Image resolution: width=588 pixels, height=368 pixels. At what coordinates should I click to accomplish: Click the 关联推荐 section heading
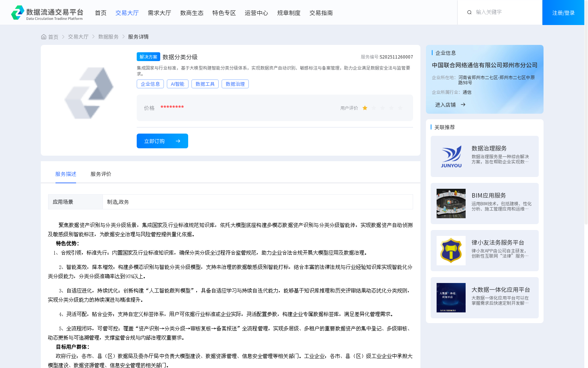(x=445, y=127)
